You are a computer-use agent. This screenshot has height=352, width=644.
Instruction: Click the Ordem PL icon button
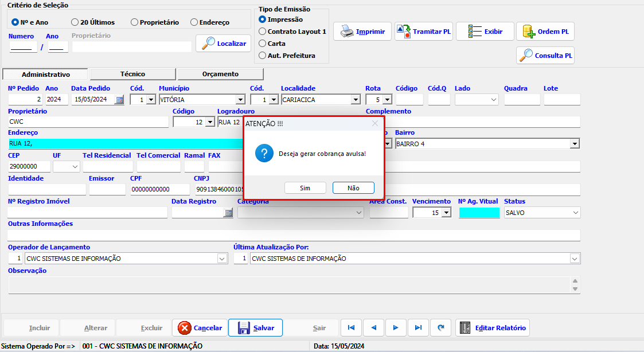[545, 32]
